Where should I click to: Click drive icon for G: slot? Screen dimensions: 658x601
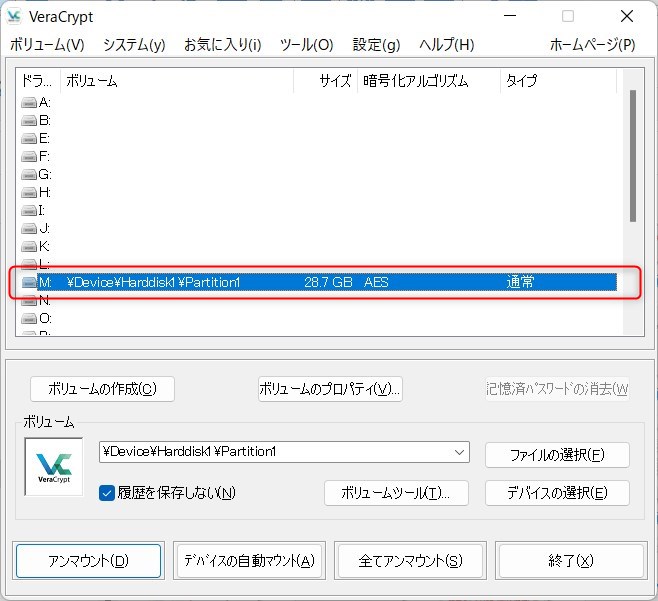pos(29,175)
